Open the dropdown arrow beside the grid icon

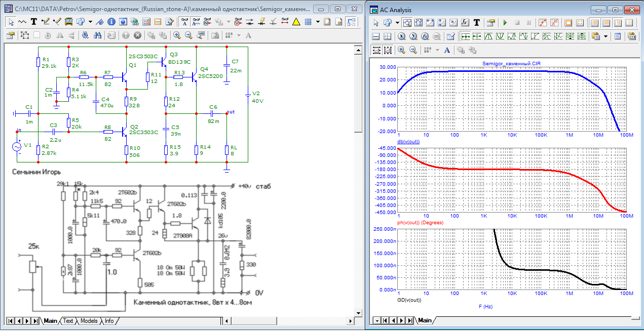click(318, 22)
